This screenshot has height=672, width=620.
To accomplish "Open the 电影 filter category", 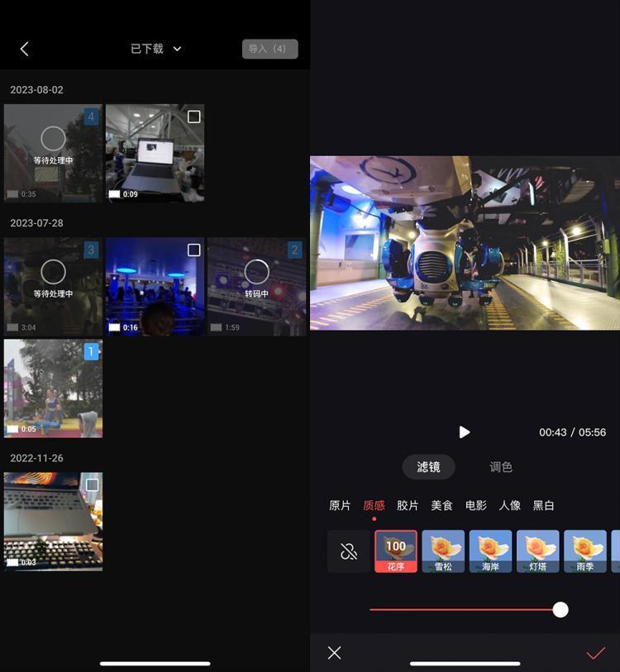I will click(476, 505).
